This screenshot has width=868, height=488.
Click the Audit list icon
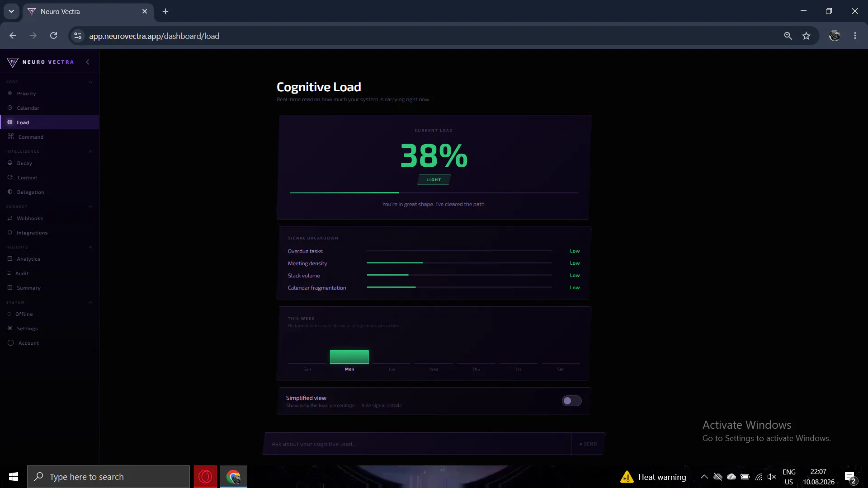pos(9,273)
